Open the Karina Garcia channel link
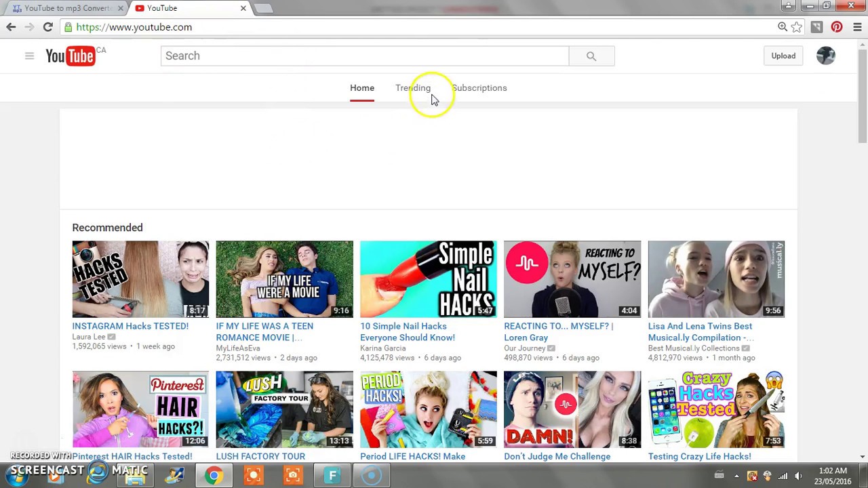This screenshot has width=868, height=488. 383,348
